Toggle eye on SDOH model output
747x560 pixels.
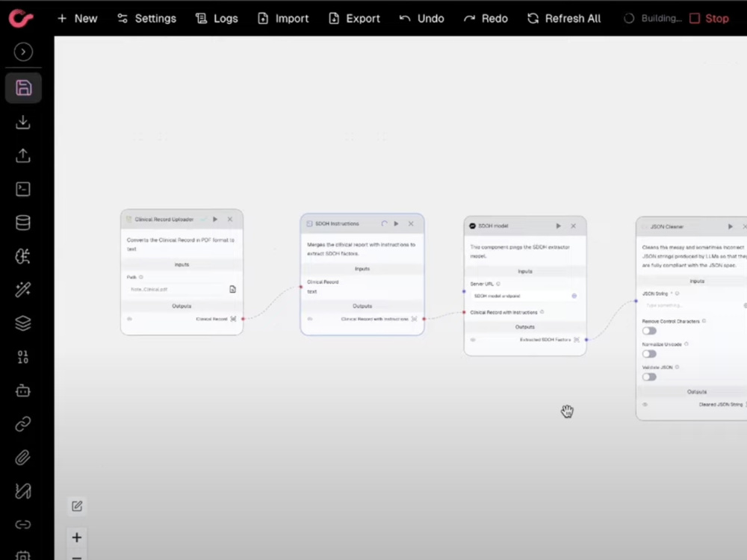pyautogui.click(x=473, y=340)
